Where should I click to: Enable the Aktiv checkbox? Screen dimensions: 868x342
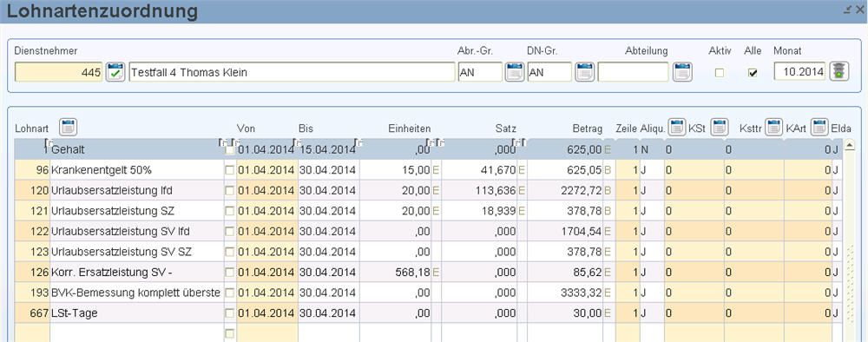tap(720, 73)
